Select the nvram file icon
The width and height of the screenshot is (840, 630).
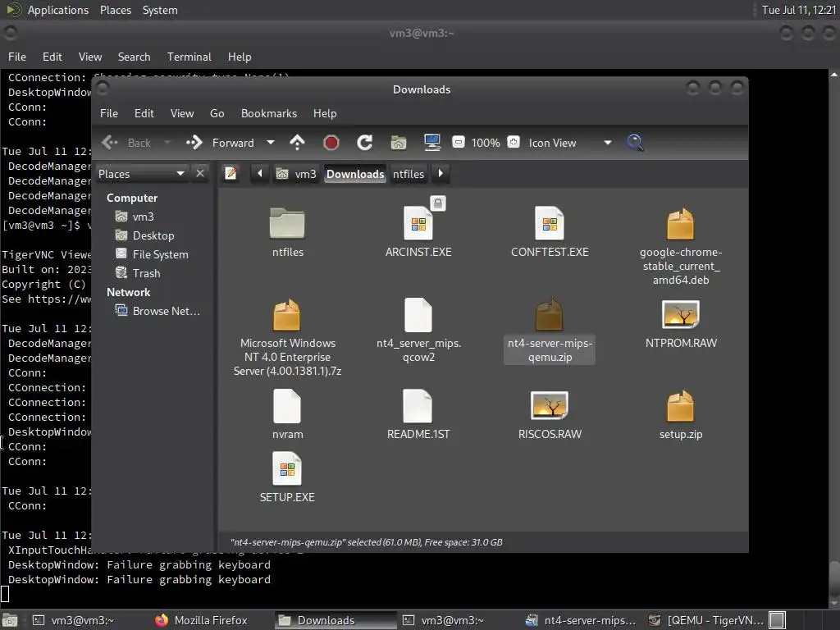(x=287, y=406)
